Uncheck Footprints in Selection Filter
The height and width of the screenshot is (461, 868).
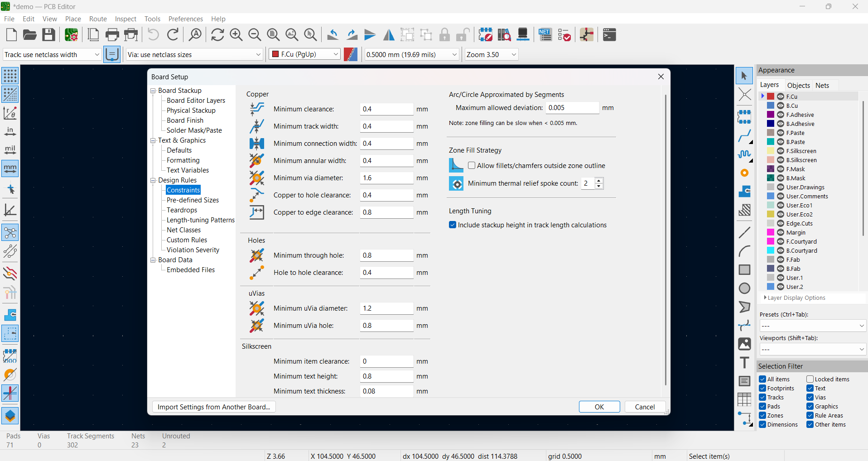tap(763, 388)
